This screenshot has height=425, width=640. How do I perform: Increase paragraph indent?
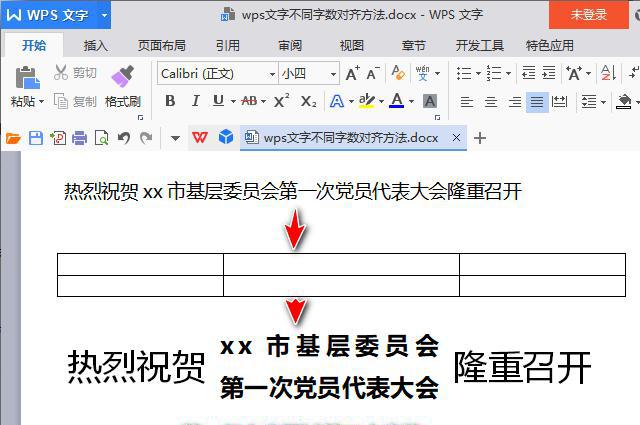[x=549, y=73]
